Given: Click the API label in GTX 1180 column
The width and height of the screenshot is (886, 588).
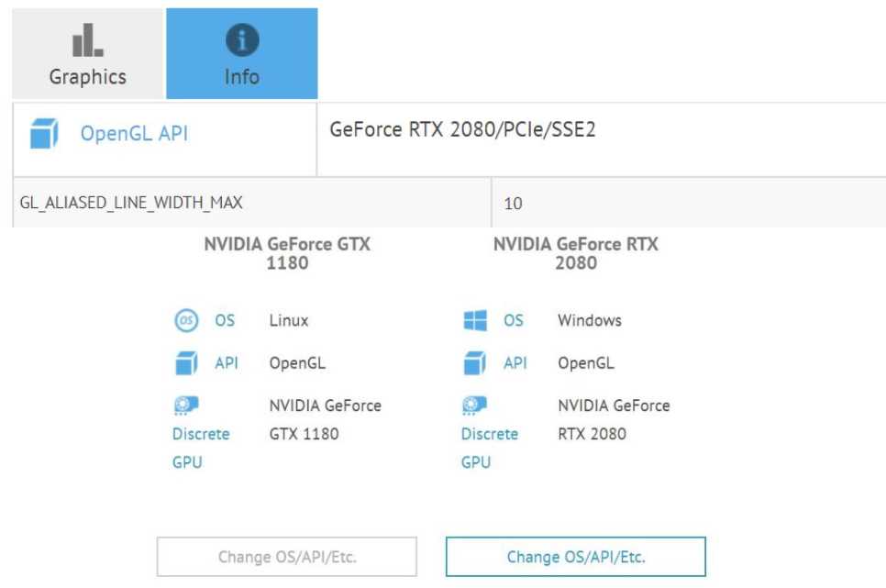Looking at the screenshot, I should pyautogui.click(x=226, y=363).
